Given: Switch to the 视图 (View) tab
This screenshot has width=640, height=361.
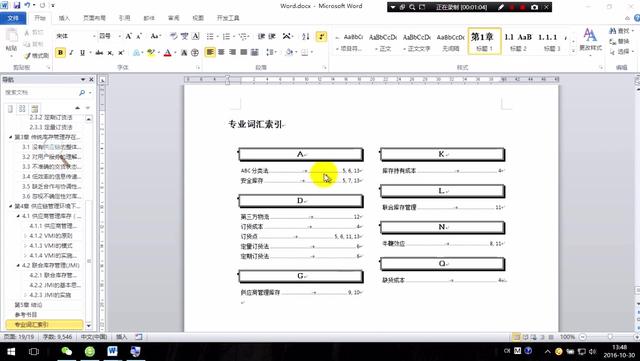Looking at the screenshot, I should click(198, 18).
